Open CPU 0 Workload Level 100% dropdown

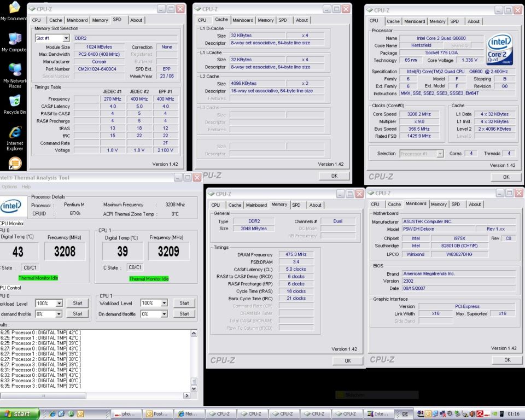point(59,304)
